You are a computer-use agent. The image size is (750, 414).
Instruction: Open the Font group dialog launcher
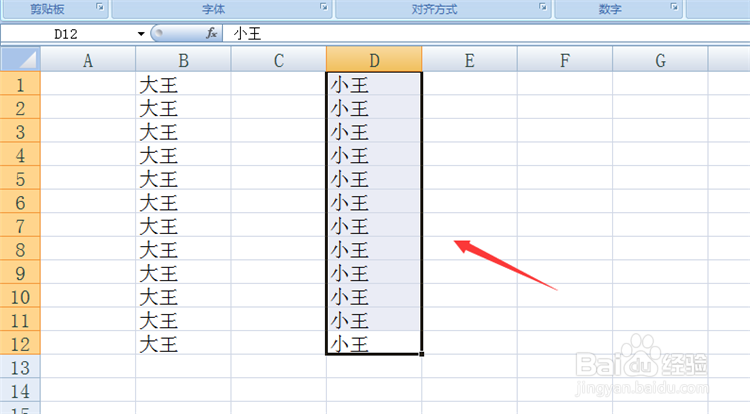(324, 7)
